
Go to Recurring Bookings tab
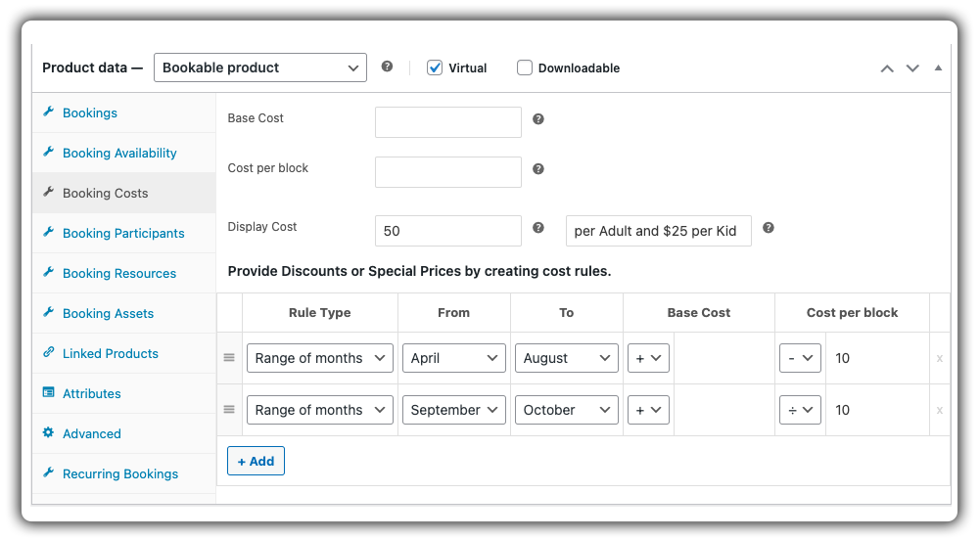point(123,473)
